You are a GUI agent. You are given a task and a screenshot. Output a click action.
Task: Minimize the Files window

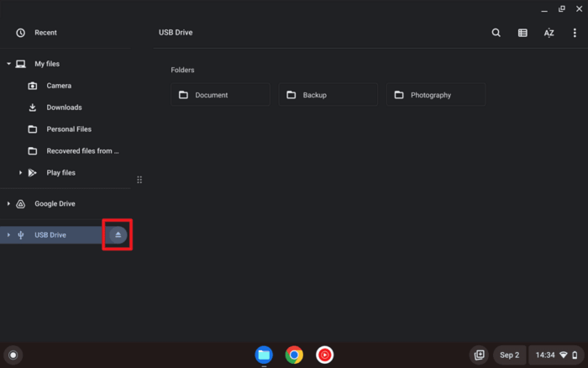(544, 9)
